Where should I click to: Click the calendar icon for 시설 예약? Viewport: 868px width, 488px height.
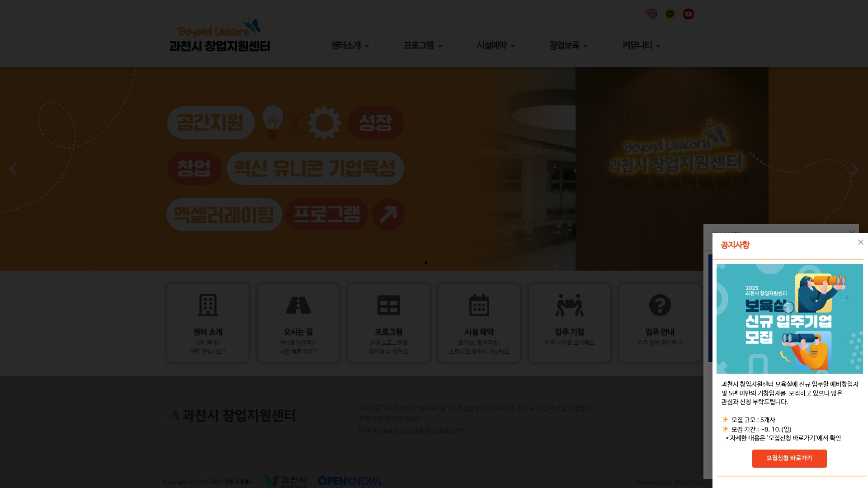[479, 305]
